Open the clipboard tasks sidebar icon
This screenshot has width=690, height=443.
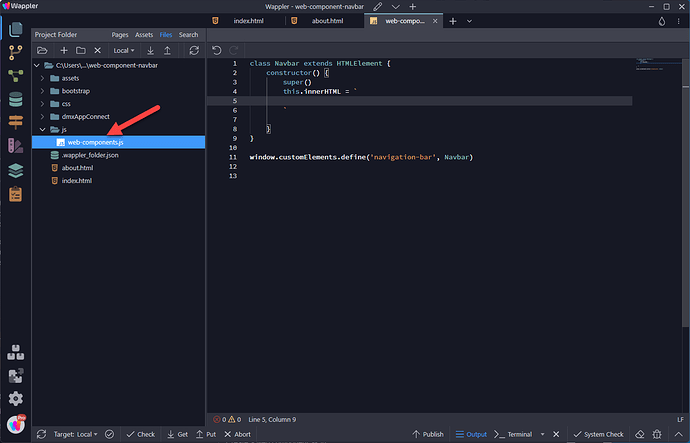pos(16,194)
